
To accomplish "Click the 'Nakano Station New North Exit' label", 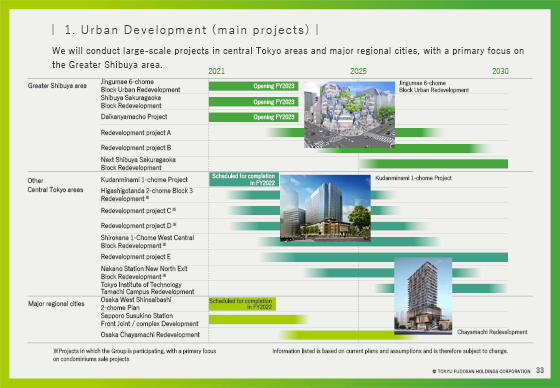I will tap(144, 273).
